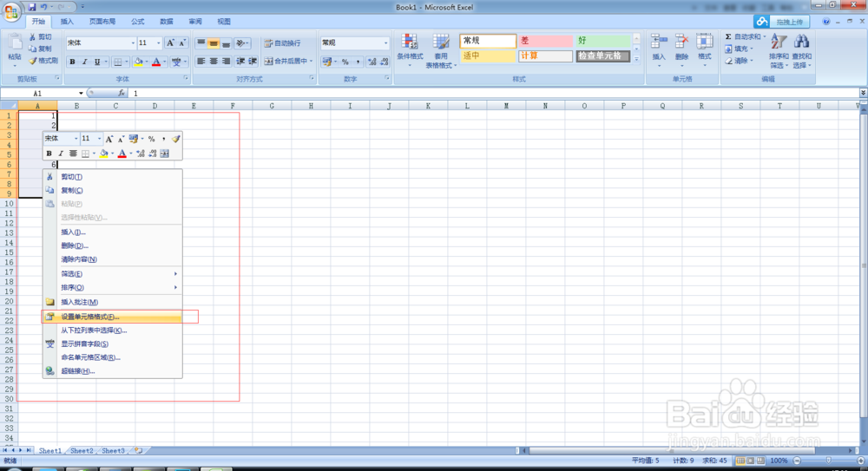Open ribbon font name 宋体 dropdown

133,43
